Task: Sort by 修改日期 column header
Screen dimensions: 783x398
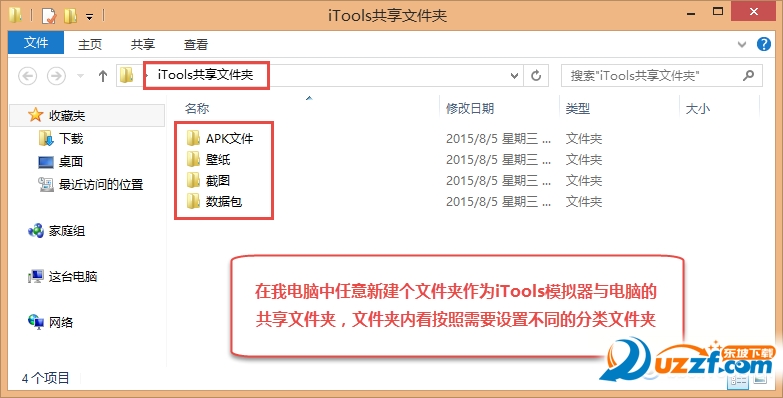Action: (470, 108)
